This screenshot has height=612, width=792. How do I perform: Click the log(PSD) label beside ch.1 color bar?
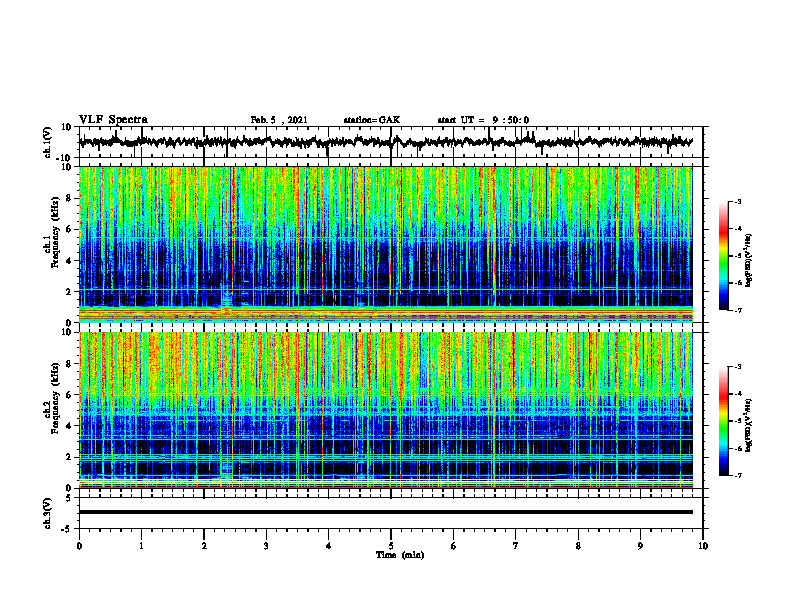[x=748, y=260]
